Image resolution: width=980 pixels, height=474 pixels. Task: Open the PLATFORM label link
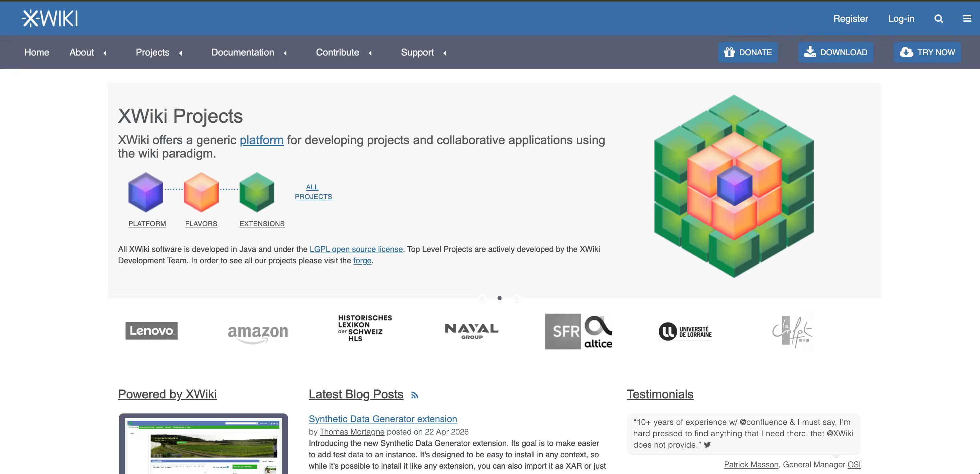[x=147, y=224]
